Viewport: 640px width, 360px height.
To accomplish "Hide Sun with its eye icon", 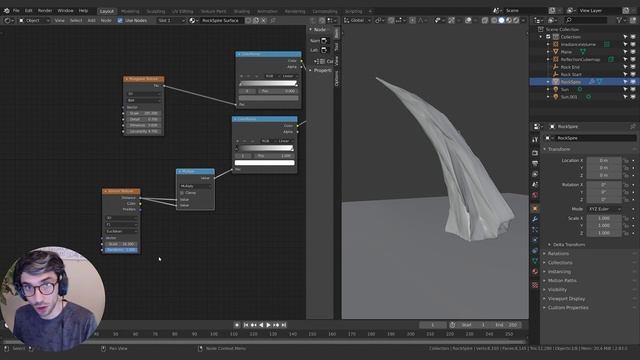I will [633, 89].
